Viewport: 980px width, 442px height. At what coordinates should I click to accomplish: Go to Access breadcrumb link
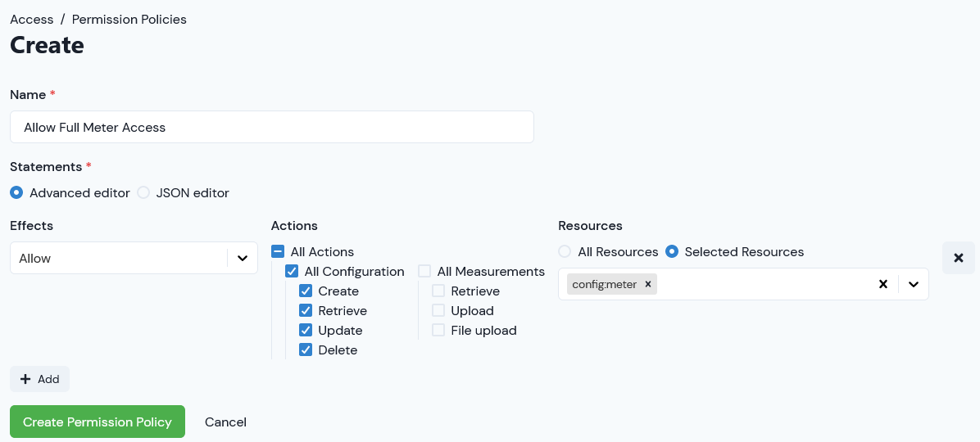click(x=32, y=20)
